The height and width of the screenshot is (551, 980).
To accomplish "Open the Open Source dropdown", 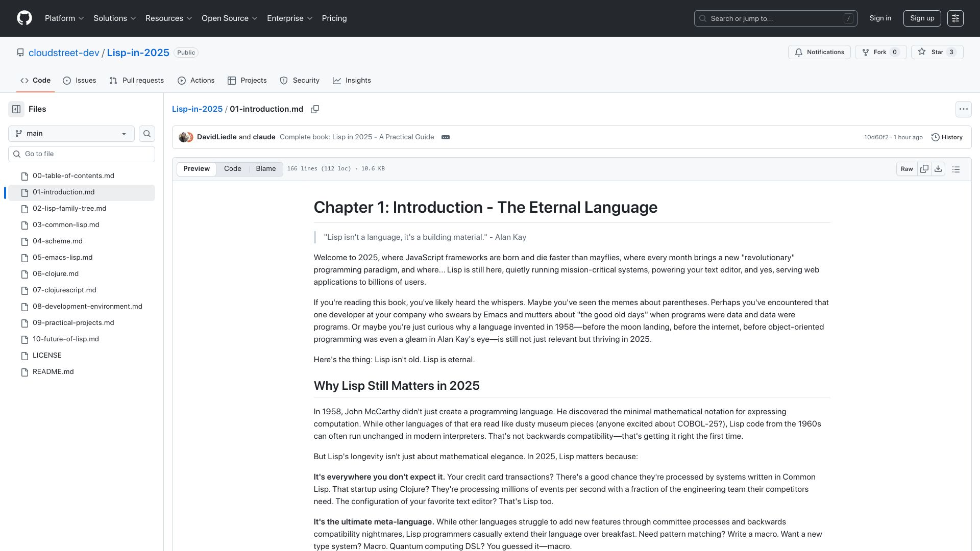I will point(230,18).
